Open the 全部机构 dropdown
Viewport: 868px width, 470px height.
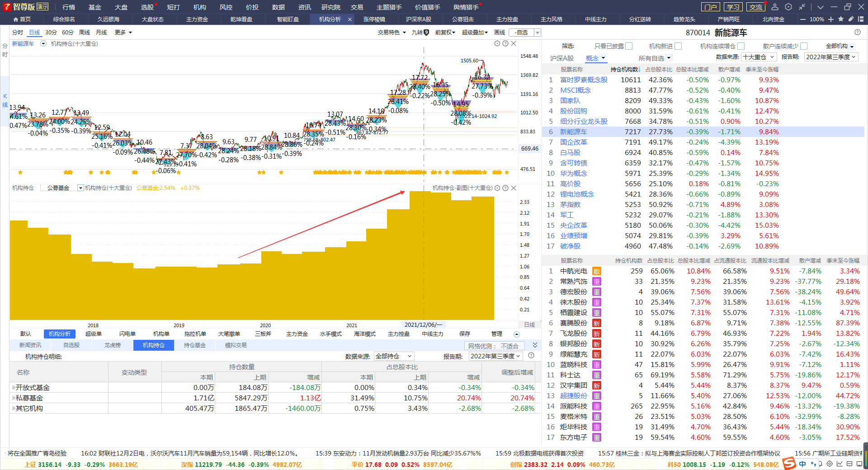[840, 46]
